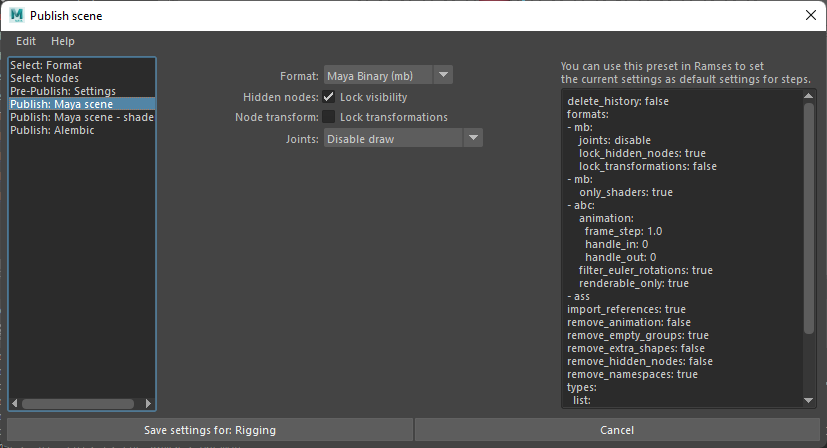This screenshot has height=448, width=827.
Task: Open the Help menu
Action: point(63,41)
